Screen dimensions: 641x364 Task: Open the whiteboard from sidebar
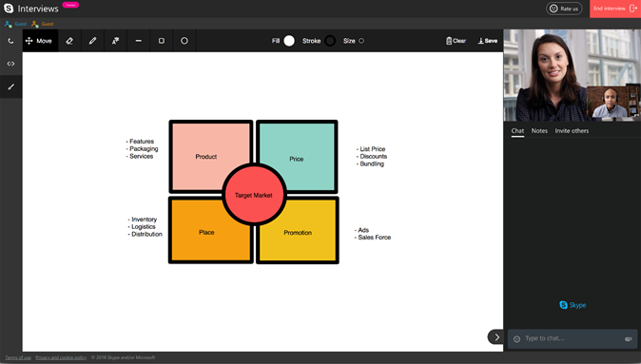(11, 86)
